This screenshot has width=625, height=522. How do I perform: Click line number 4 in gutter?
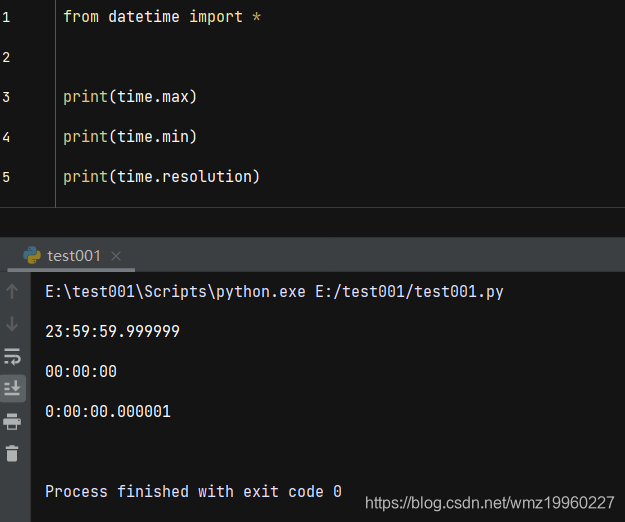click(6, 137)
